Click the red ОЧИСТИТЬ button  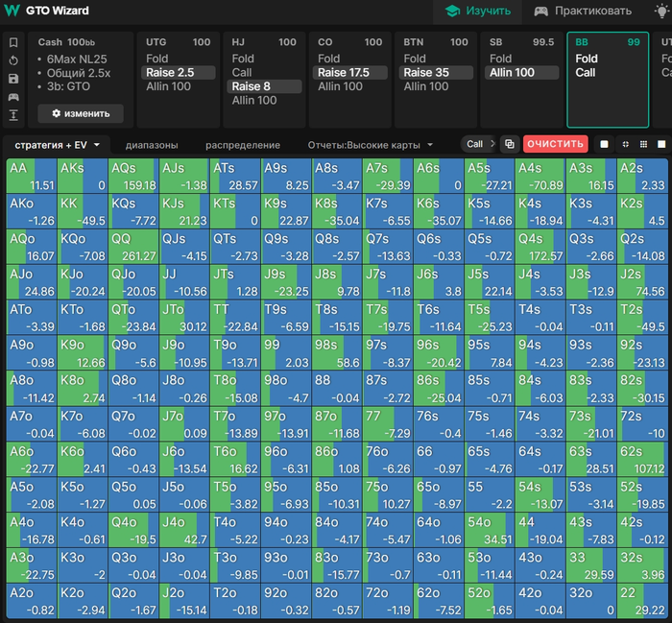click(556, 144)
